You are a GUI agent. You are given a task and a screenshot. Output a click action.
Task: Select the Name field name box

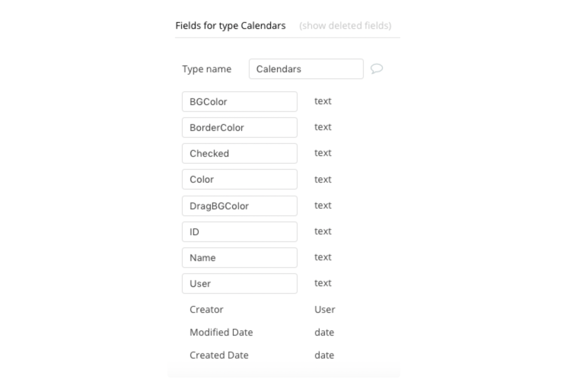click(x=239, y=258)
